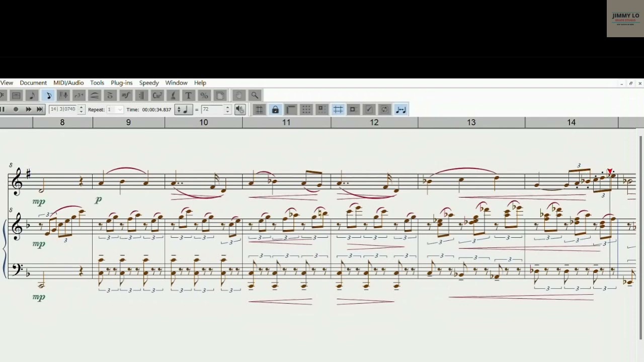Select the HyperScribe microphone tool
This screenshot has height=362, width=644.
63,96
